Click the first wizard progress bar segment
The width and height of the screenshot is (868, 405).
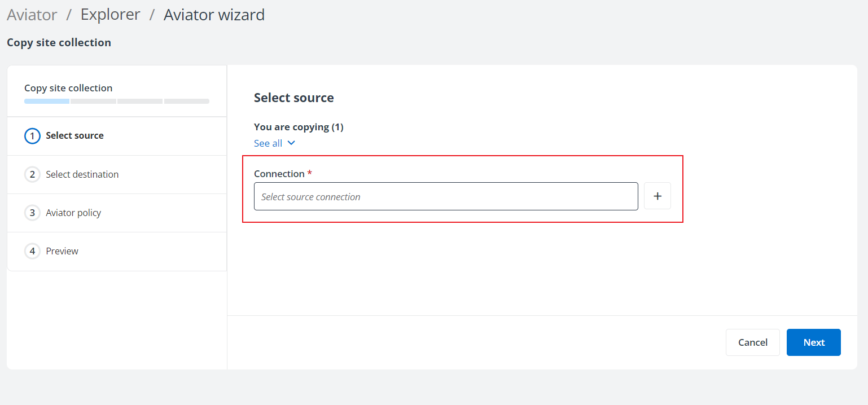[x=47, y=102]
